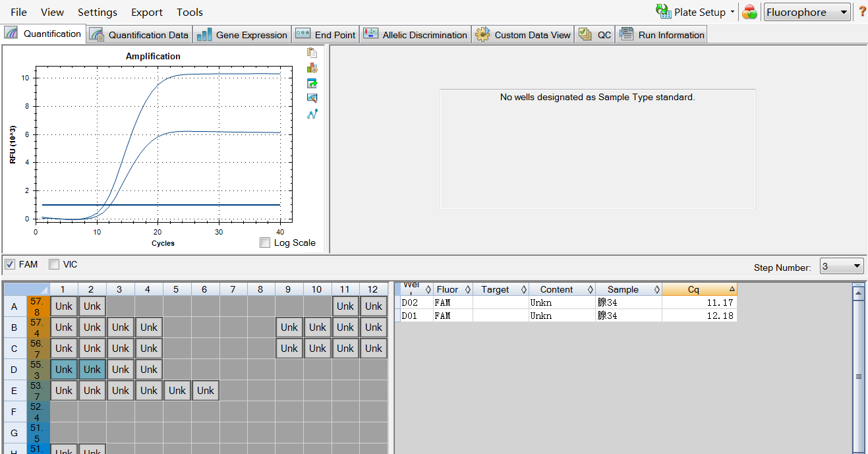Open the Content column filter arrows

pyautogui.click(x=592, y=289)
